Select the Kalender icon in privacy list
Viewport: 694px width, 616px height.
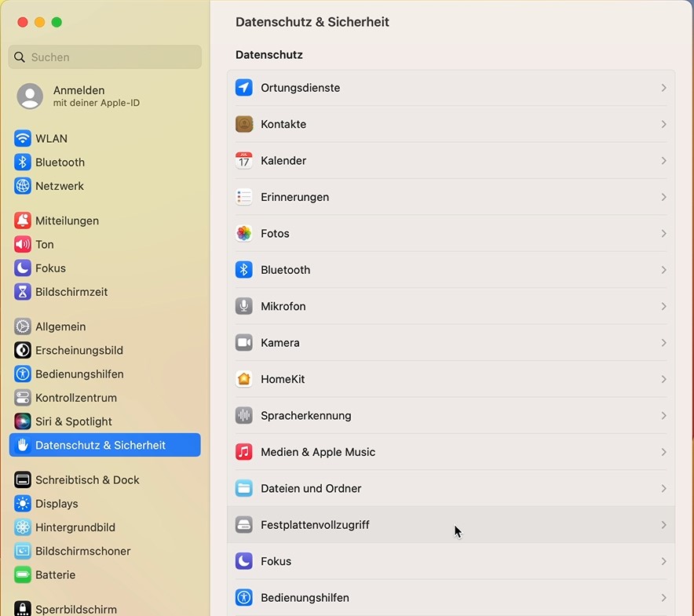[244, 161]
